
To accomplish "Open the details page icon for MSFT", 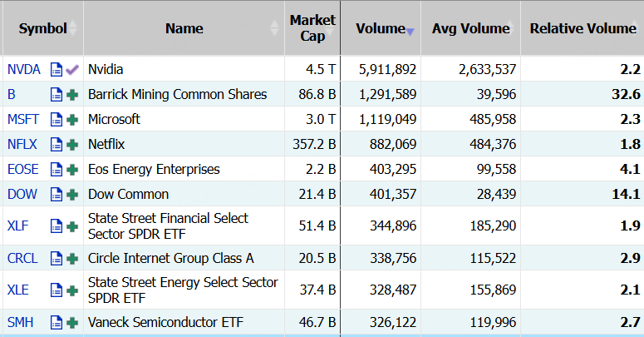I will (57, 119).
